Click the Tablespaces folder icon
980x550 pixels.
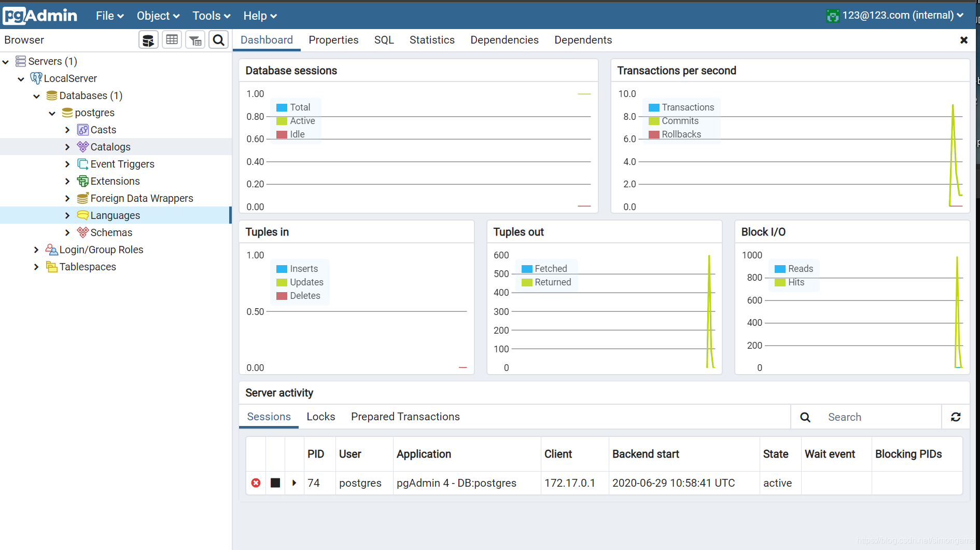pos(52,267)
